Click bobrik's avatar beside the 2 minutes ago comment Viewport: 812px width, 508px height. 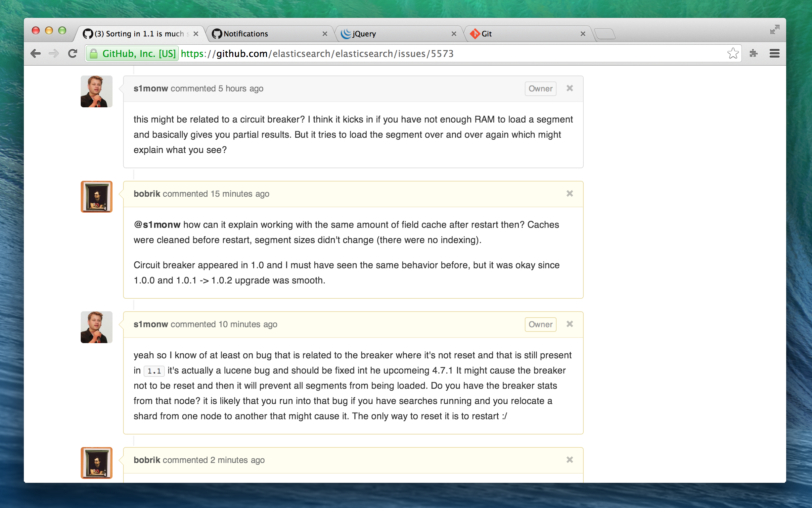click(x=96, y=463)
